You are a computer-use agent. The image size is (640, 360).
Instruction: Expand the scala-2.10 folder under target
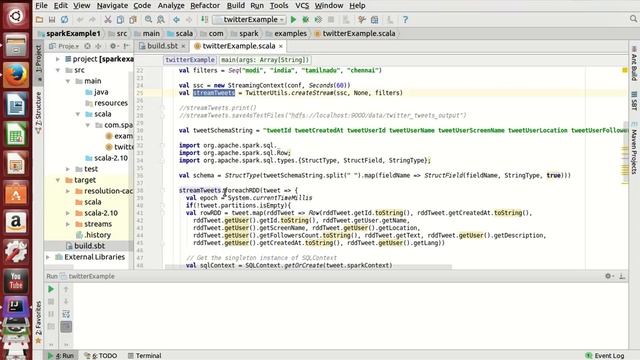point(68,213)
